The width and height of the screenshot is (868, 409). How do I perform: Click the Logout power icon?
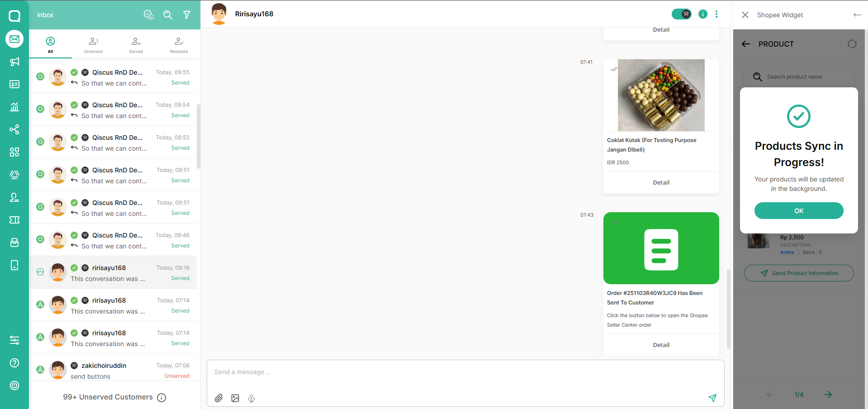tap(14, 385)
